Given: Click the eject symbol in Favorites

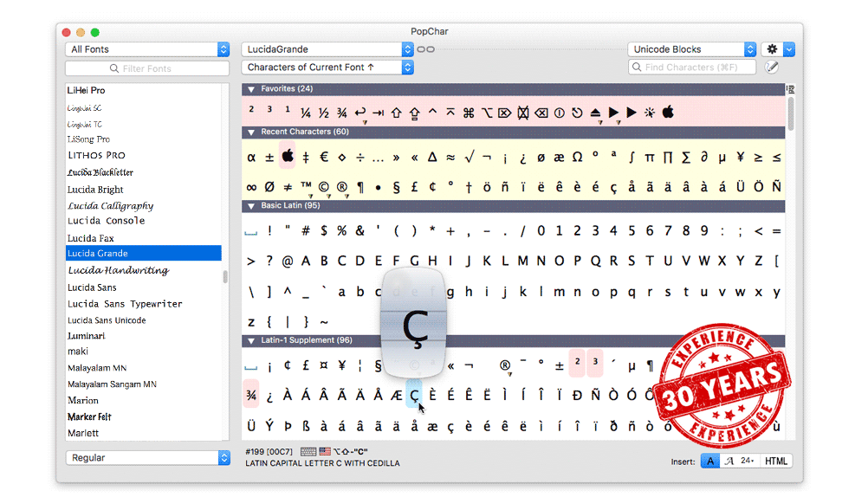Looking at the screenshot, I should pos(595,113).
